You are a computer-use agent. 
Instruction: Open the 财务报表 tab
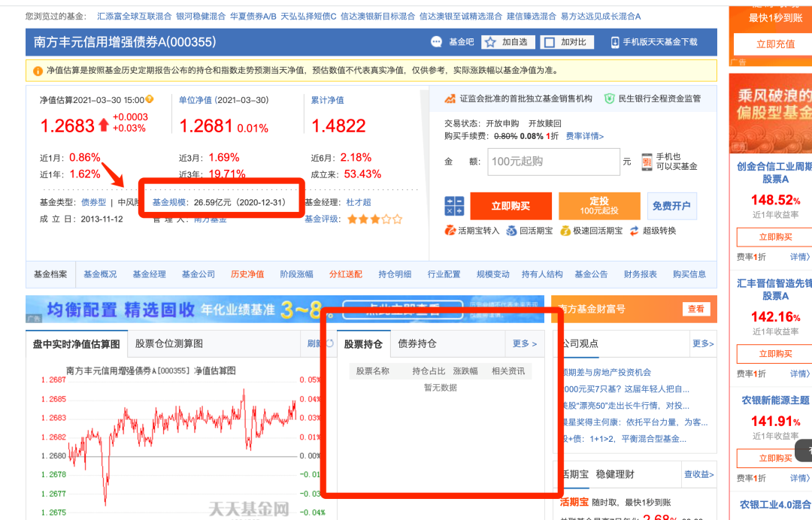[640, 274]
